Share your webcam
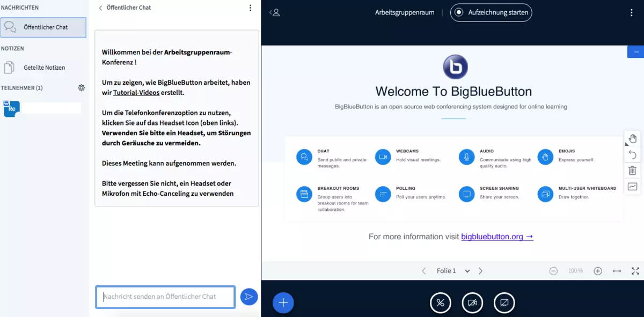Image resolution: width=644 pixels, height=317 pixels. coord(472,303)
